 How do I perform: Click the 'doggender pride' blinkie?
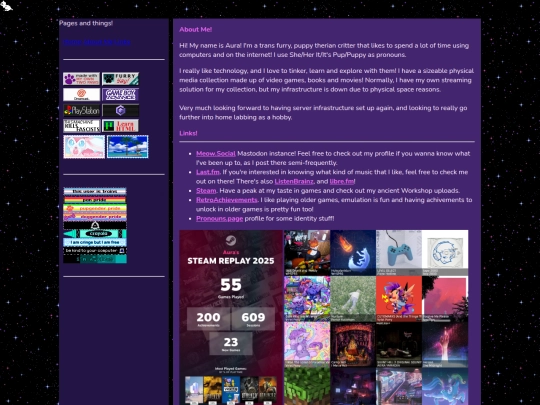pos(95,217)
